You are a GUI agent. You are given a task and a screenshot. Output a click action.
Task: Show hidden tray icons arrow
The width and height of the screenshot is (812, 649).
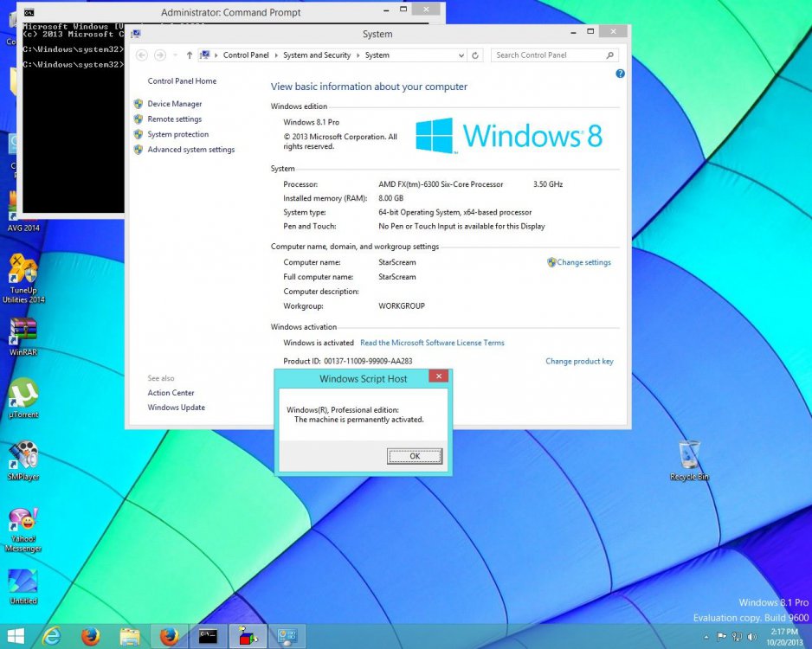tap(706, 637)
